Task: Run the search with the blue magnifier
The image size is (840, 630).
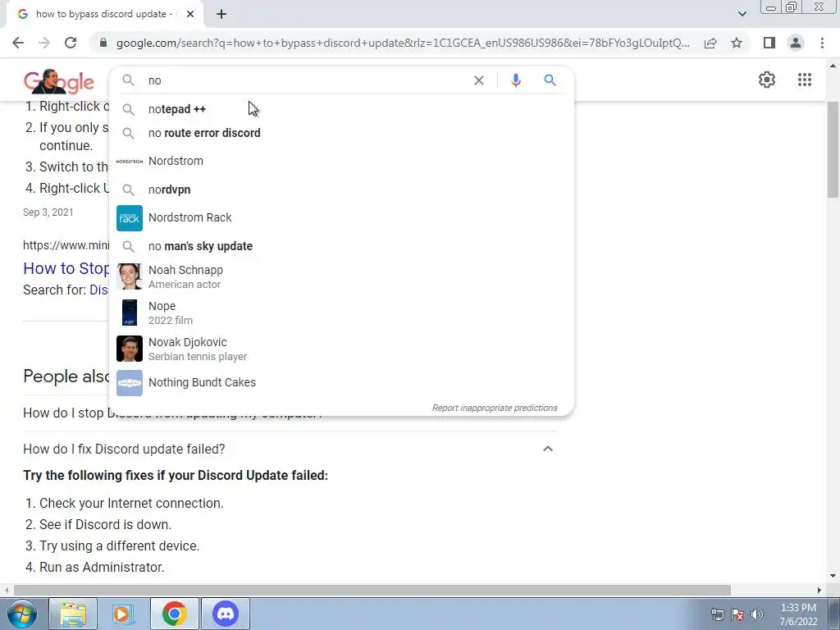Action: click(550, 80)
